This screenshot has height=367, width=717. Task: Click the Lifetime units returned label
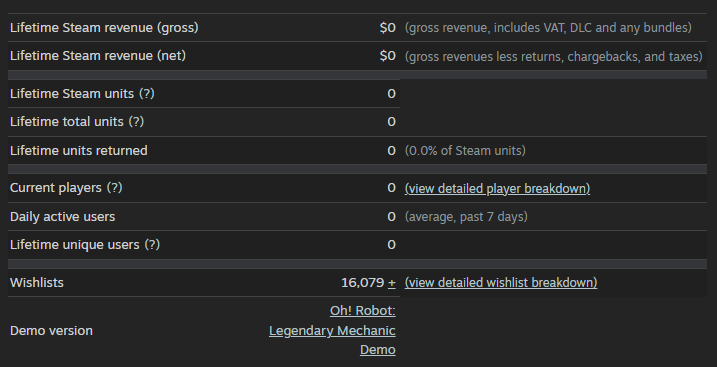tap(79, 150)
